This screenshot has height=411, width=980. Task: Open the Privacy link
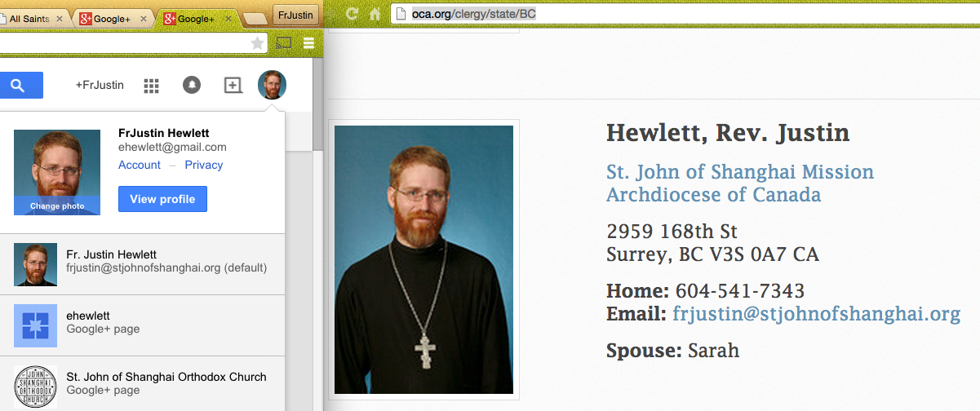coord(203,165)
